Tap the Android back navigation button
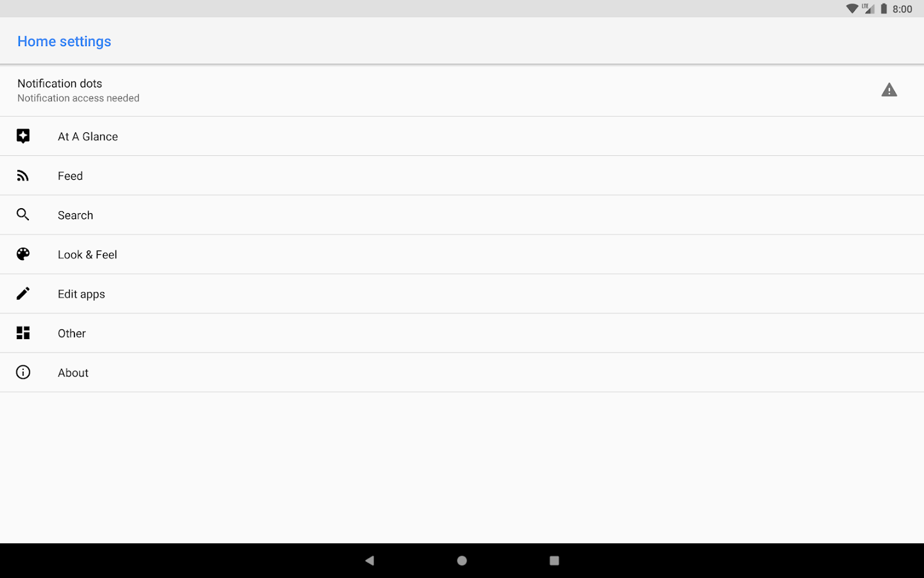924x578 pixels. [370, 561]
